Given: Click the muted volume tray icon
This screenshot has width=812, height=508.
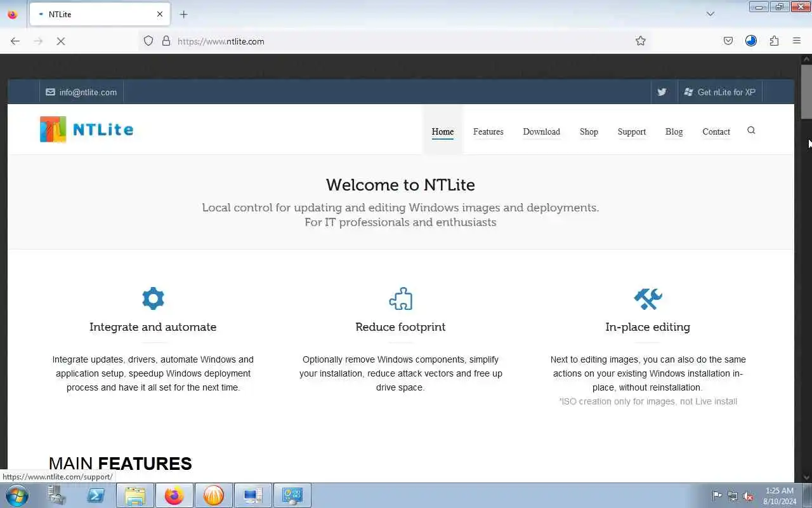Looking at the screenshot, I should pos(749,496).
